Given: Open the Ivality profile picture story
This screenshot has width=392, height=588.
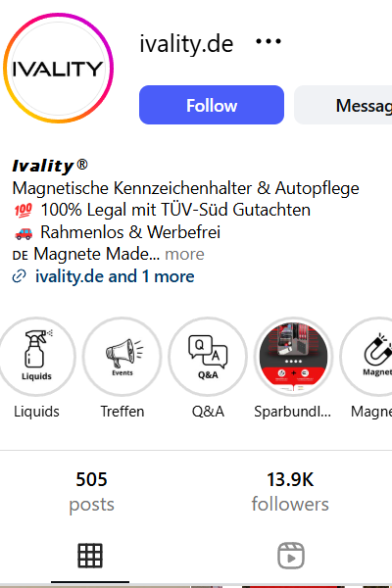Looking at the screenshot, I should pyautogui.click(x=58, y=68).
